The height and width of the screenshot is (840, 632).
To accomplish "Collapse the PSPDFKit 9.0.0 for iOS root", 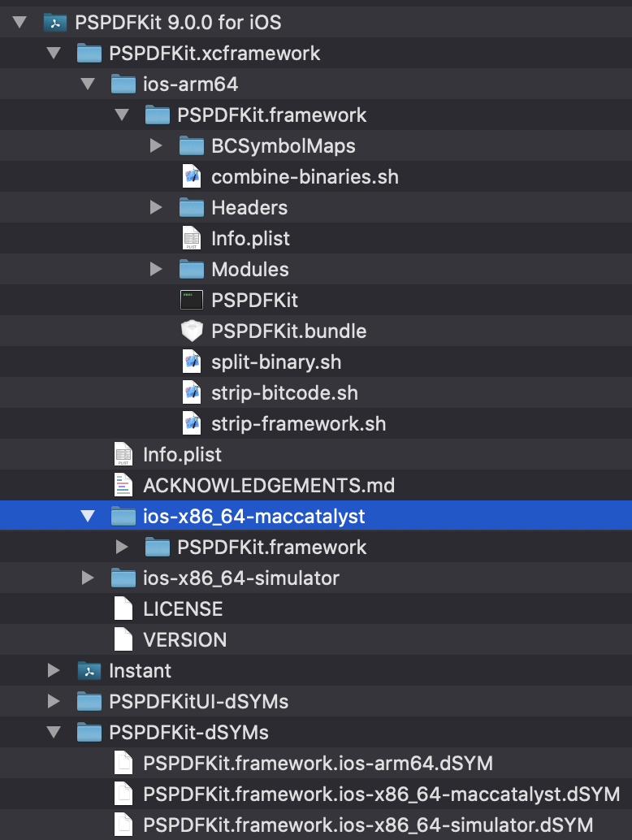I will pos(19,22).
